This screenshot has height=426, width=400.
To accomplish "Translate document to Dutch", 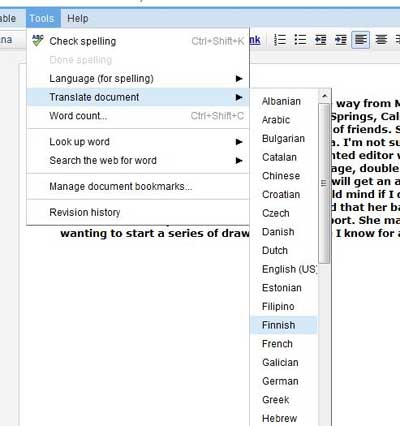I will click(284, 251).
